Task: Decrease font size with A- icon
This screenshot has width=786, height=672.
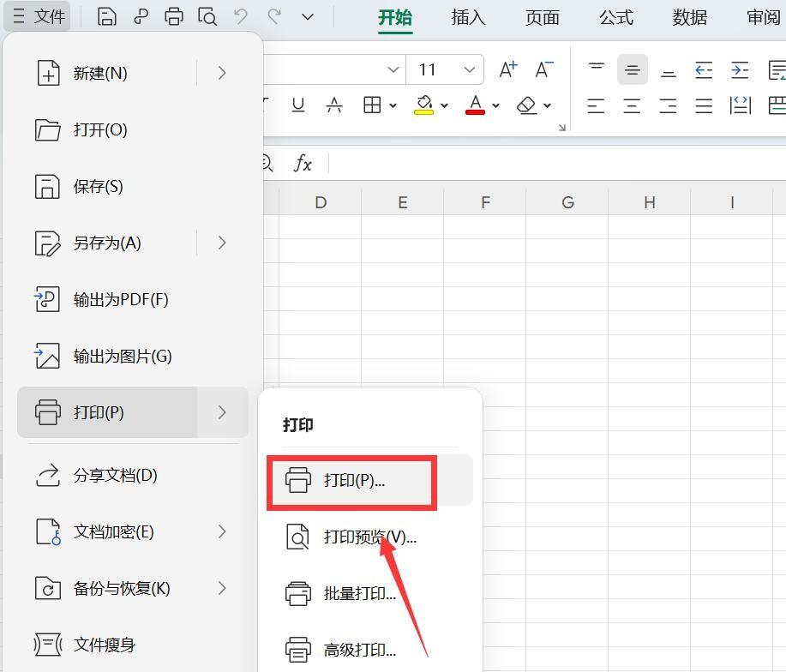Action: (x=544, y=69)
